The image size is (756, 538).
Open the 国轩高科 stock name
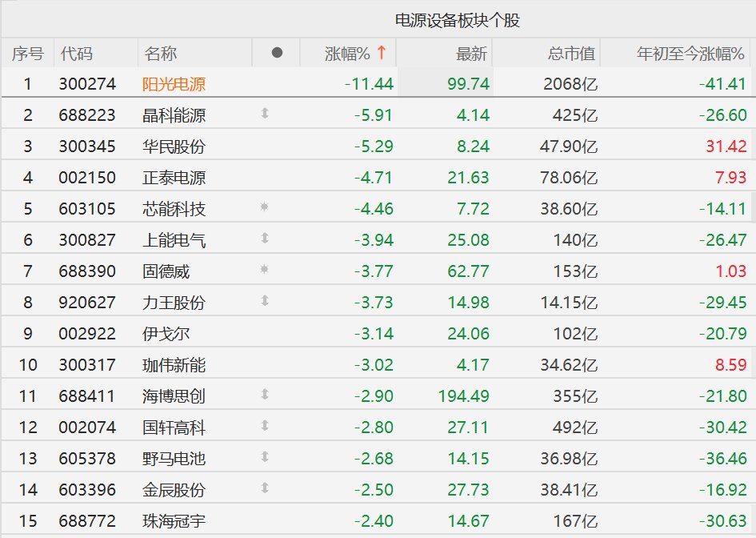(x=174, y=428)
